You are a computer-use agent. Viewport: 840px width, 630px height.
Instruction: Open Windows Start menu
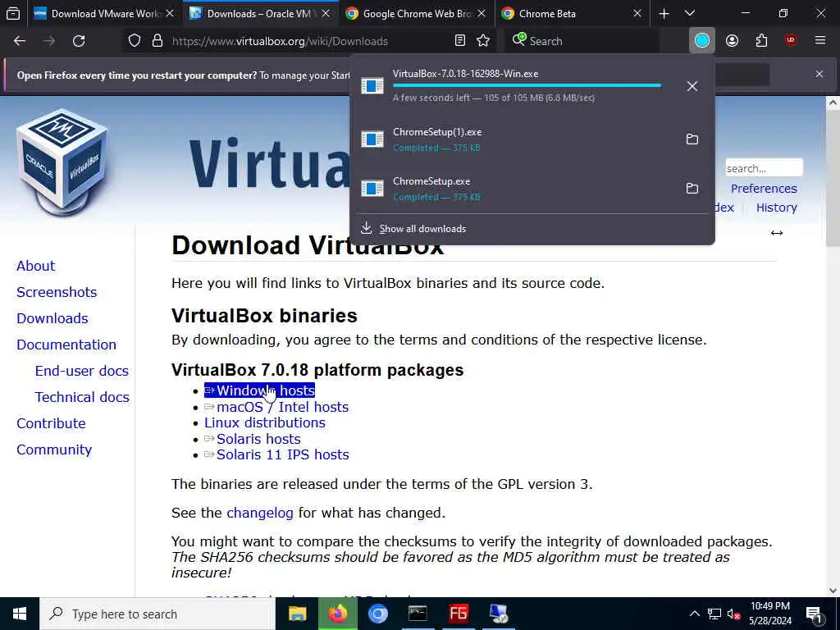20,614
